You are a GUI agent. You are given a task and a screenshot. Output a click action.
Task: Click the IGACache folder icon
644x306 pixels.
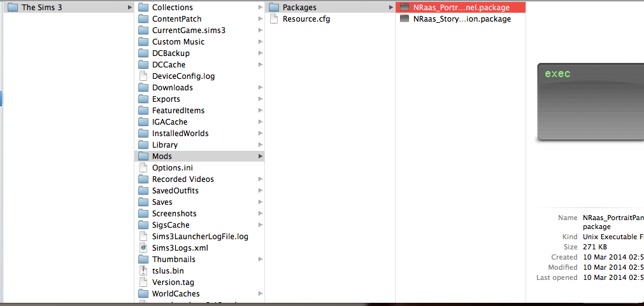143,122
